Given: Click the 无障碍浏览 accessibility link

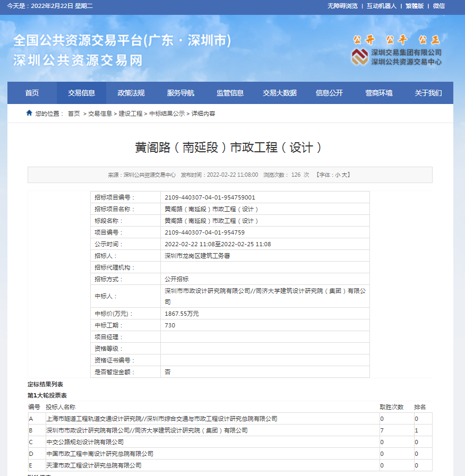Looking at the screenshot, I should (342, 6).
